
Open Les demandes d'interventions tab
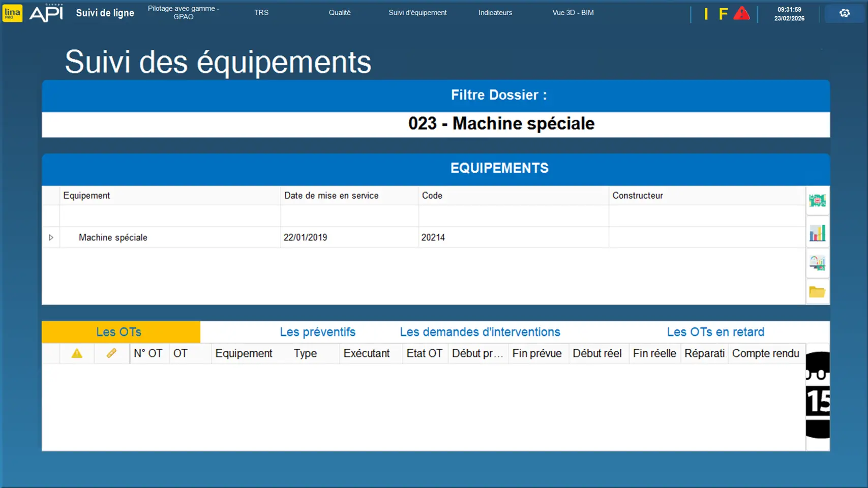point(480,332)
